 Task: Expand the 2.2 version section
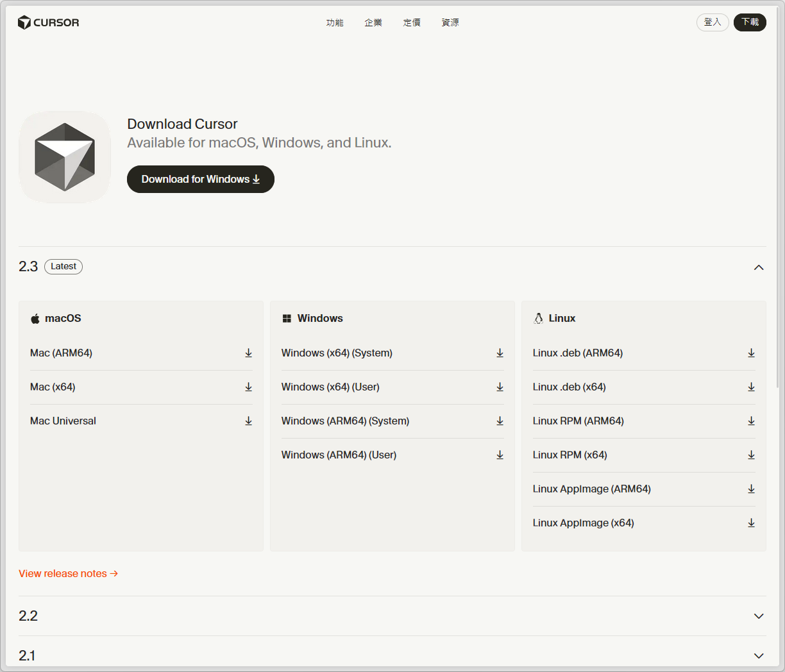(759, 616)
